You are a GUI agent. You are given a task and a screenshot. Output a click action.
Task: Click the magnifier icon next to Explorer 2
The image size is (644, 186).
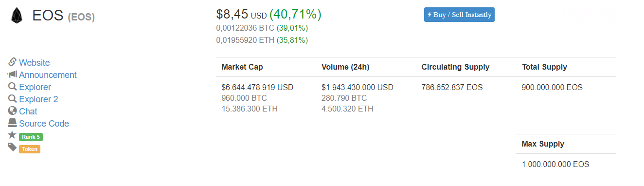tap(13, 98)
